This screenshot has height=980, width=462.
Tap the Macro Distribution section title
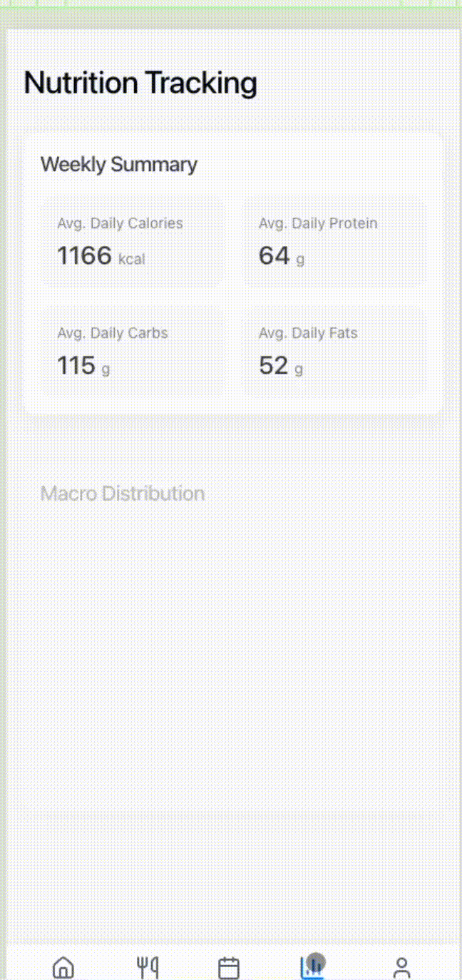(123, 493)
